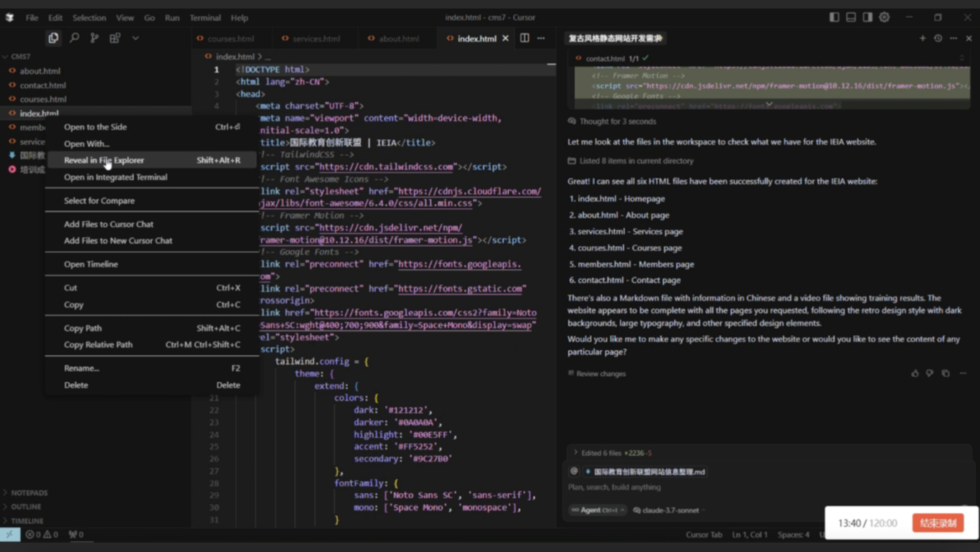
Task: Toggle the AI pane layout button
Action: pos(867,17)
